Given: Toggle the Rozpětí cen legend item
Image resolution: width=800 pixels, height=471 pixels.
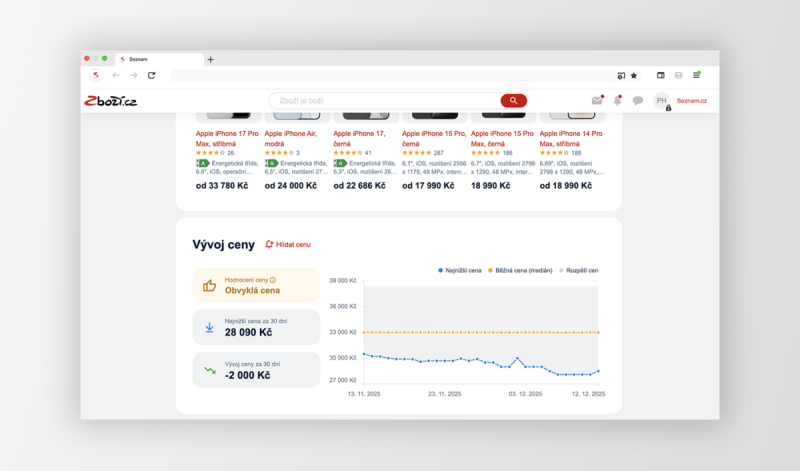Looking at the screenshot, I should pos(579,271).
